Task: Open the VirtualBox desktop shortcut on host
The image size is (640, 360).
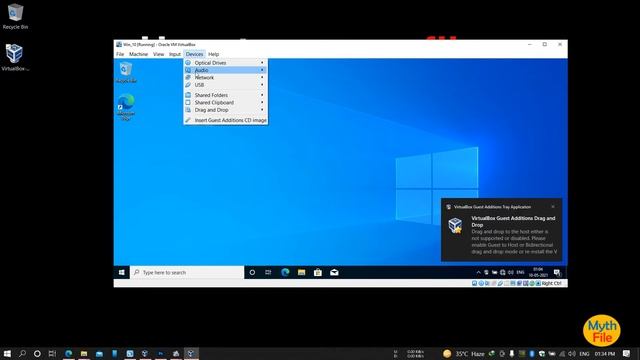Action: pyautogui.click(x=15, y=58)
